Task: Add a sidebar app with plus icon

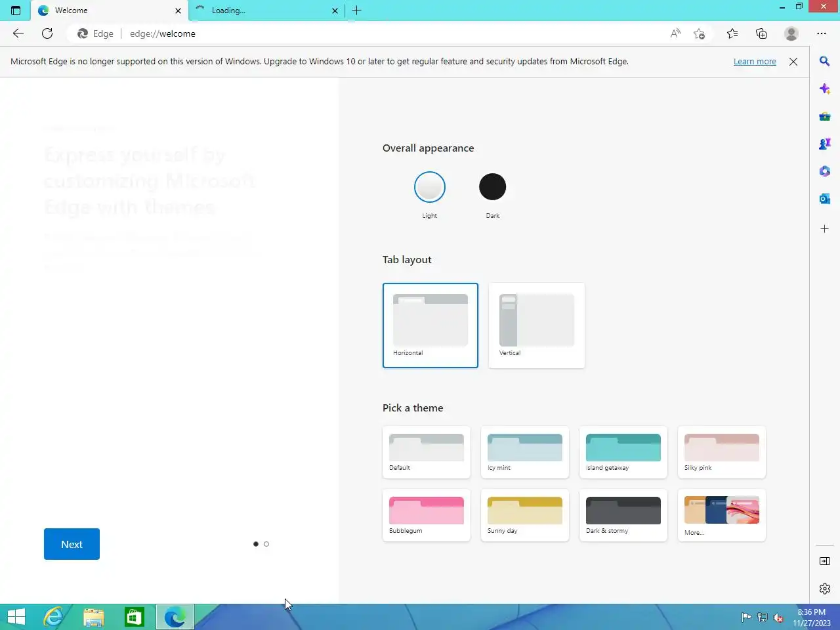Action: (825, 229)
